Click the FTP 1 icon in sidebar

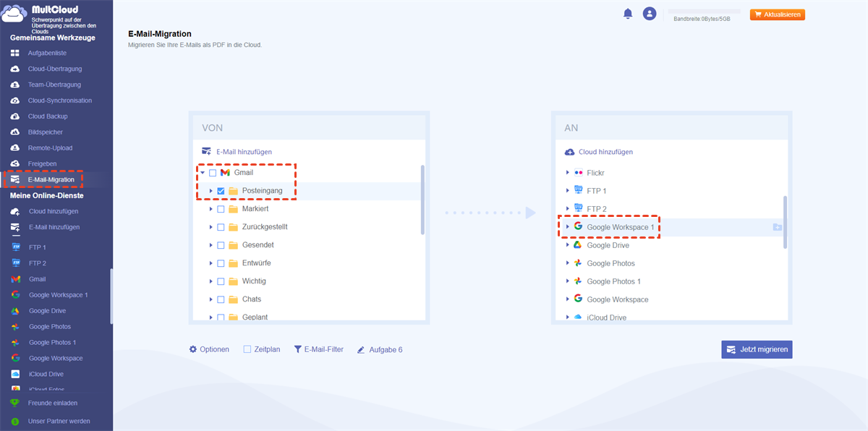[15, 247]
